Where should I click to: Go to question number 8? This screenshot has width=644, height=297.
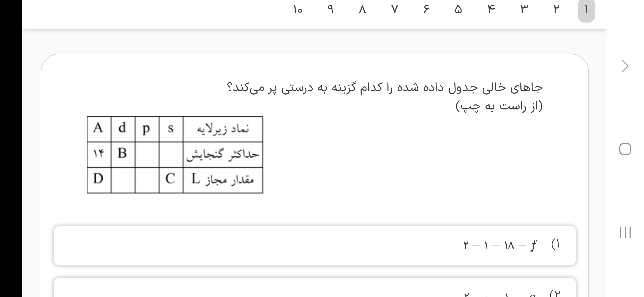tap(362, 10)
